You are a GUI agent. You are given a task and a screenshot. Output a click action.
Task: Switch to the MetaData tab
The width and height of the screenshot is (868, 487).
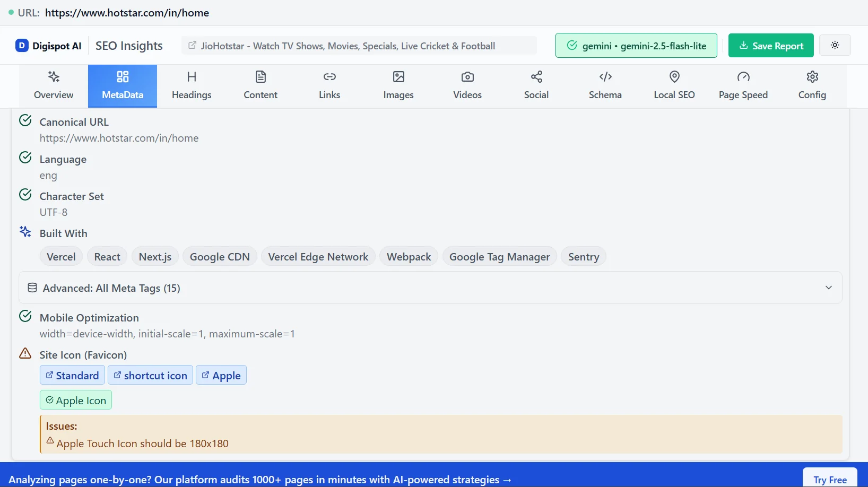(123, 86)
